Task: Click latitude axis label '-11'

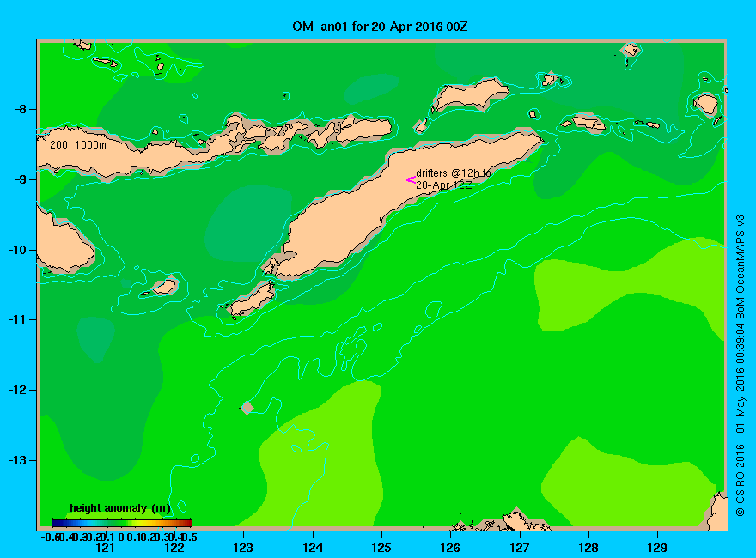Action: 17,319
